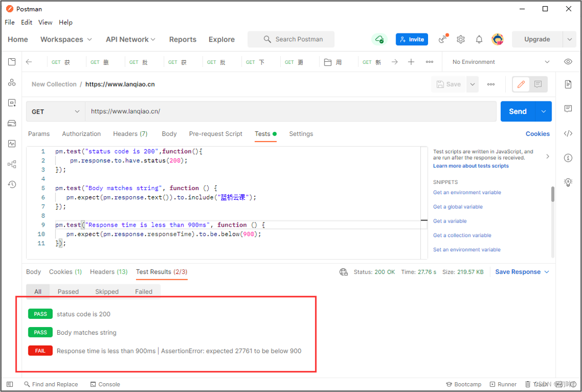Open the request more actions ellipsis

point(491,84)
